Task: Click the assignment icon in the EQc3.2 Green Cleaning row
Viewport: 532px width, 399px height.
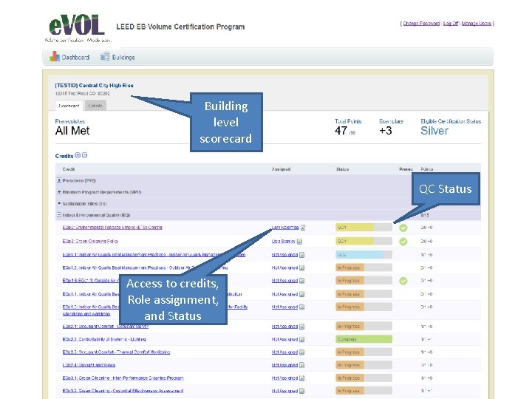Action: click(302, 391)
